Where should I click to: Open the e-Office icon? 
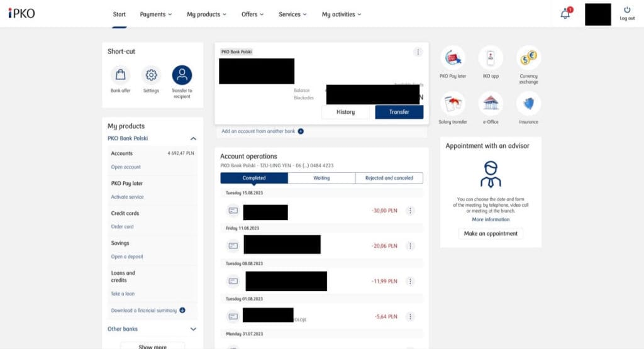[x=491, y=104]
